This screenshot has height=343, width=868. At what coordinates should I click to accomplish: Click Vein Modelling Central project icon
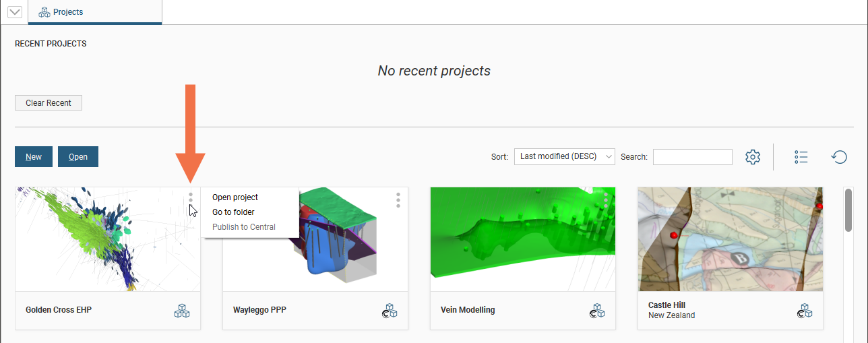[x=597, y=311]
